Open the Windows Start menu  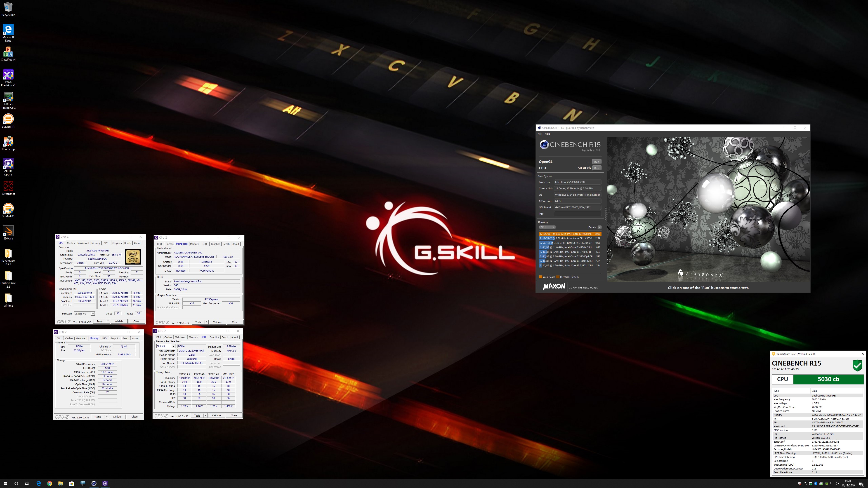coord(5,483)
